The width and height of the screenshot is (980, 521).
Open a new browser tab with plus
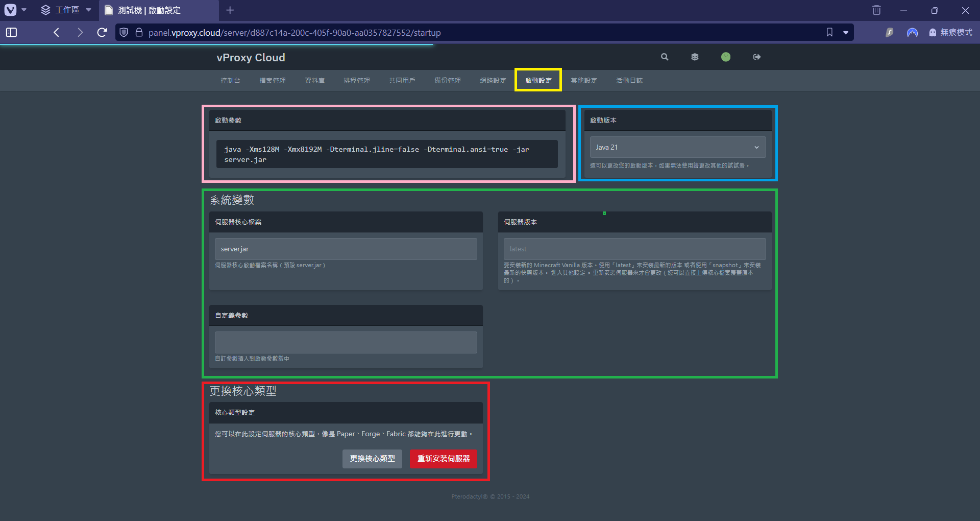pos(230,10)
